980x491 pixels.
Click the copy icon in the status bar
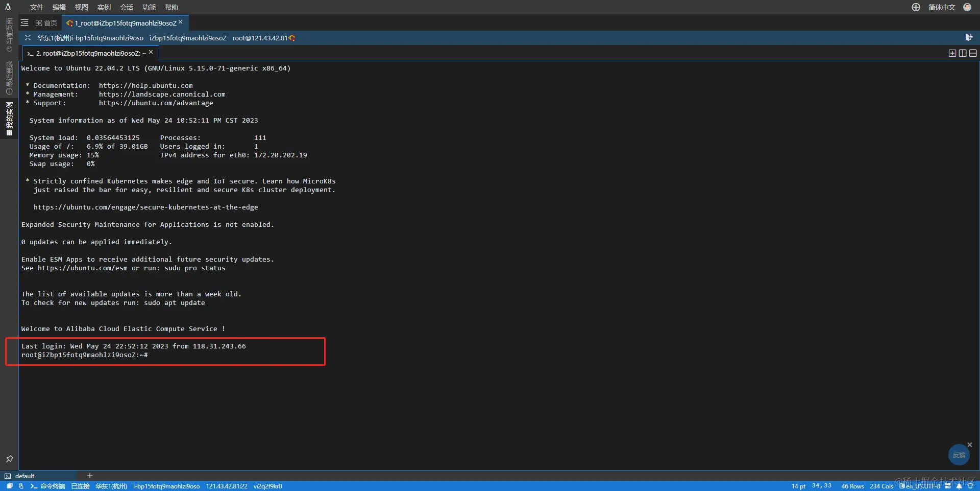9,486
